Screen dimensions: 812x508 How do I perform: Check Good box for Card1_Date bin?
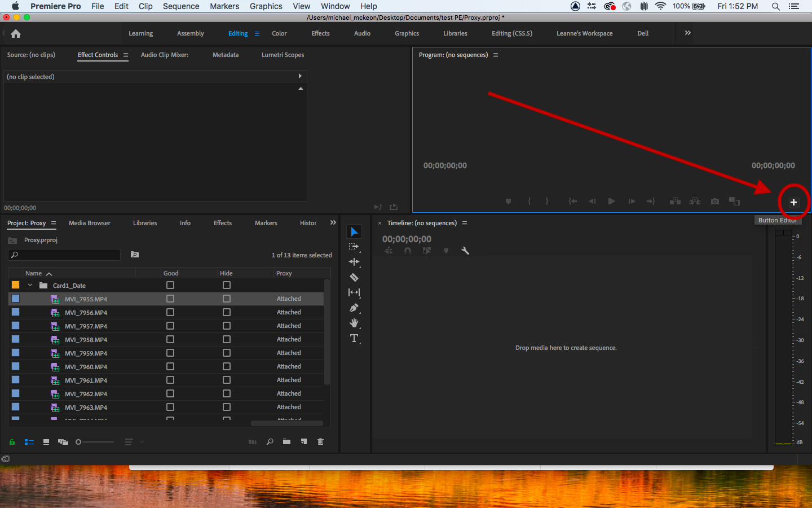tap(170, 285)
